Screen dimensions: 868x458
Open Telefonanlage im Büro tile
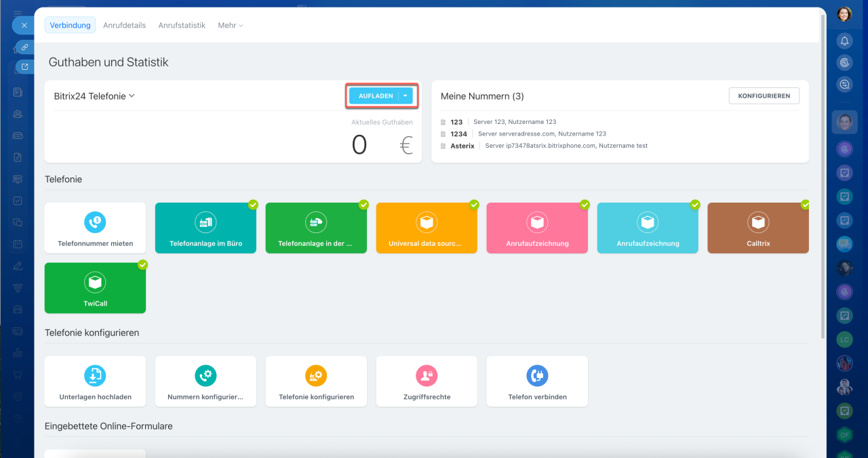pyautogui.click(x=205, y=228)
